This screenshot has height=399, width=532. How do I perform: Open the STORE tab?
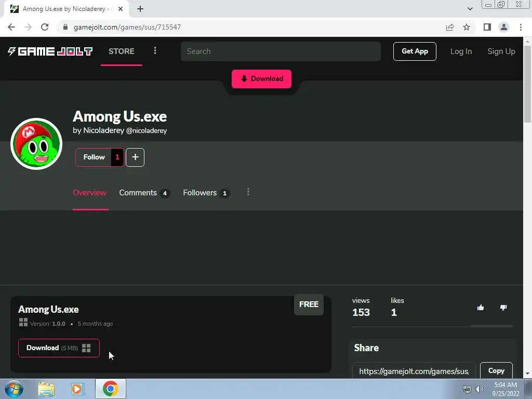click(122, 51)
